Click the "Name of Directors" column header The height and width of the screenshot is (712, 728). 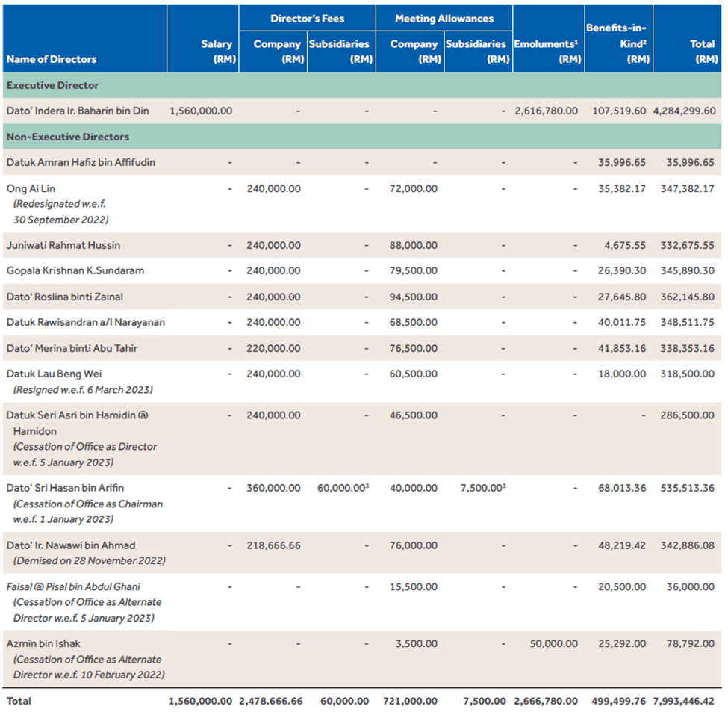tap(52, 59)
